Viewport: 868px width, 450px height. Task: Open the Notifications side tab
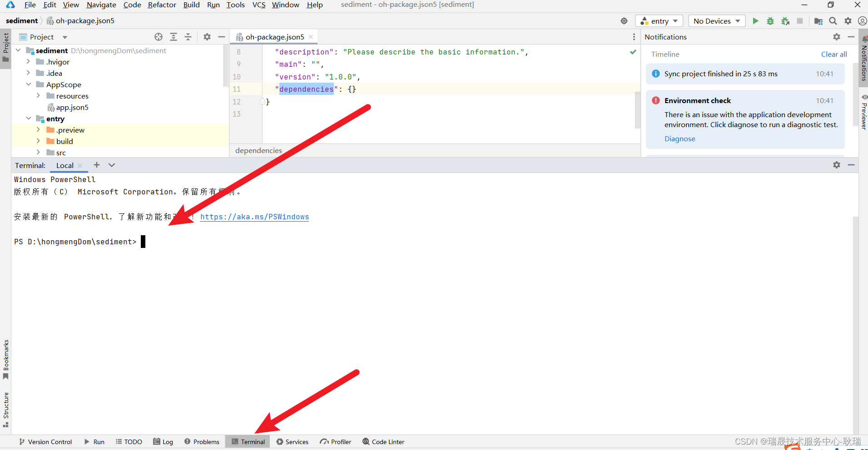pos(863,59)
